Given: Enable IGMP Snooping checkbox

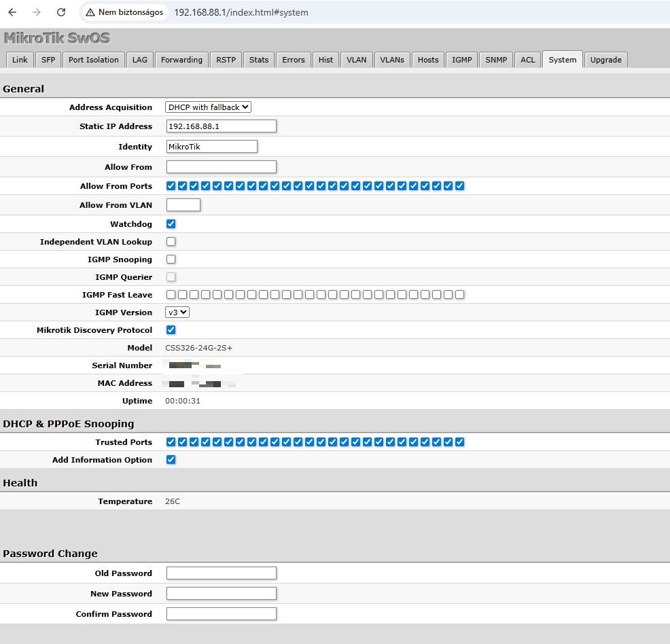Looking at the screenshot, I should (171, 260).
